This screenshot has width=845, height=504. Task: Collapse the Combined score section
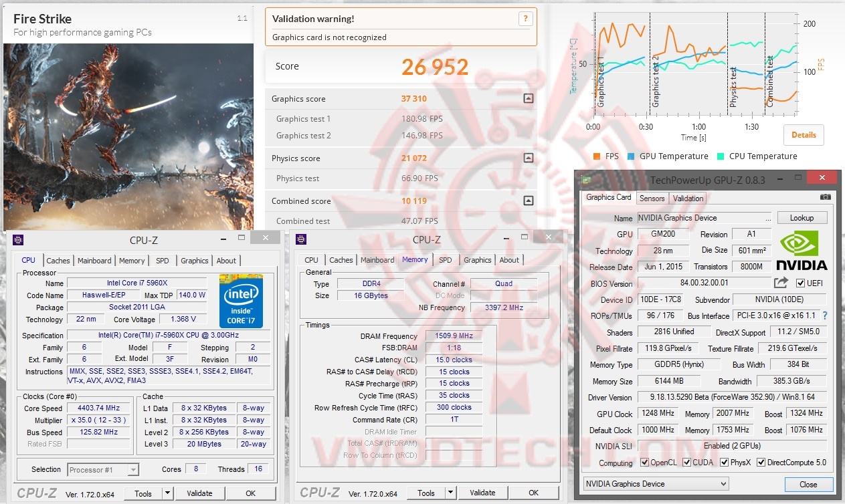529,201
